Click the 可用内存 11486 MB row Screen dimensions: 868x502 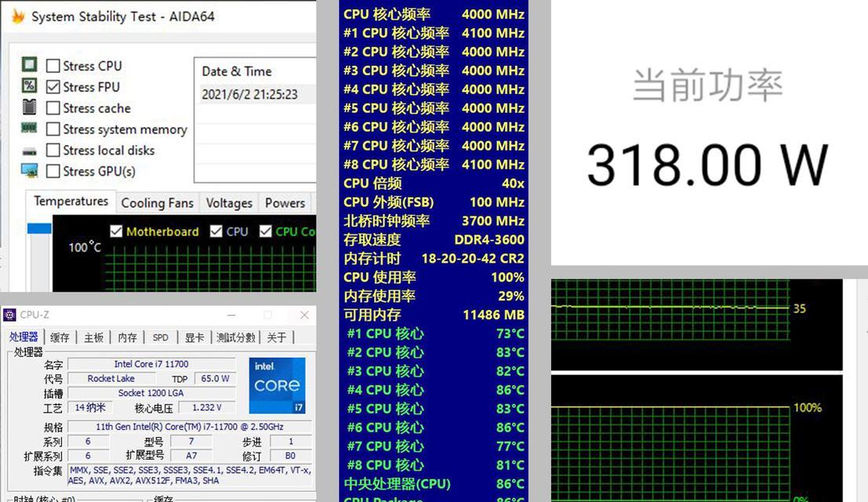pyautogui.click(x=434, y=315)
